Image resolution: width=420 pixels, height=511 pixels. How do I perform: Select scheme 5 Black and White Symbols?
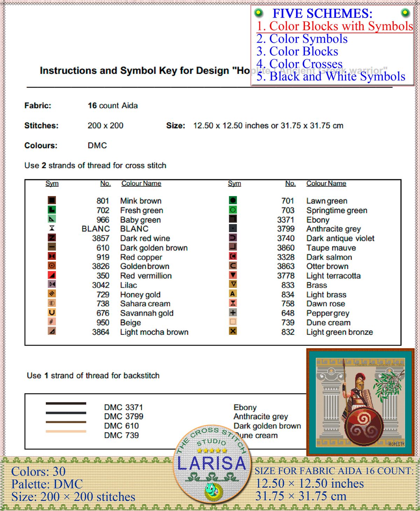point(331,76)
